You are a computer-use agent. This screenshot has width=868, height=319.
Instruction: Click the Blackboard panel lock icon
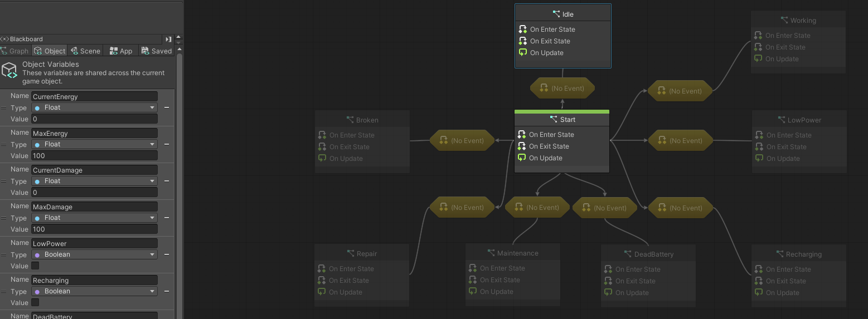pyautogui.click(x=168, y=39)
